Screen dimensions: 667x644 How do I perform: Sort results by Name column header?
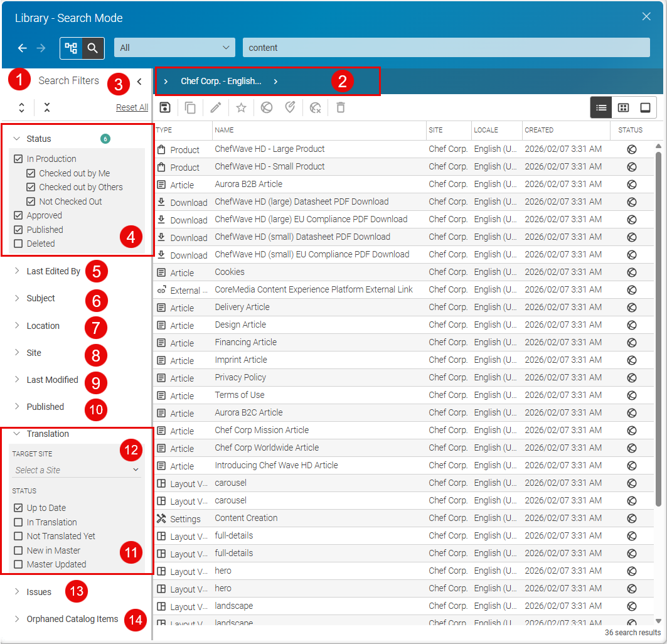225,130
